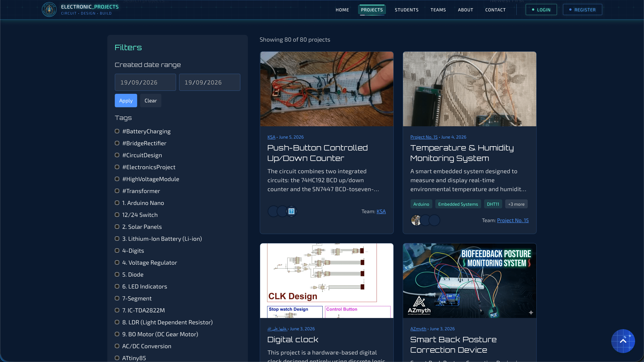Open the KSA team link beside Team label
The height and width of the screenshot is (362, 644).
tap(381, 211)
